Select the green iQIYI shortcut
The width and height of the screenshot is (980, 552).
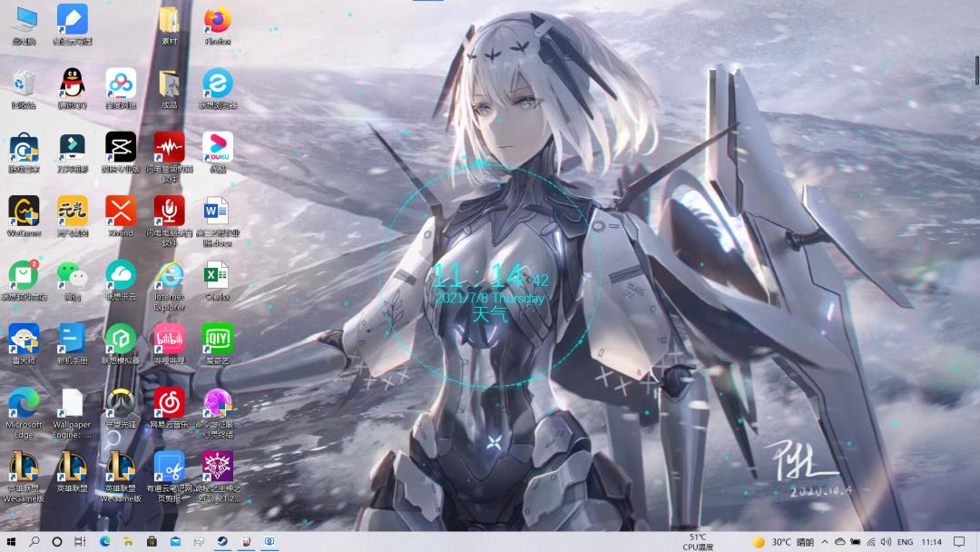click(x=218, y=344)
